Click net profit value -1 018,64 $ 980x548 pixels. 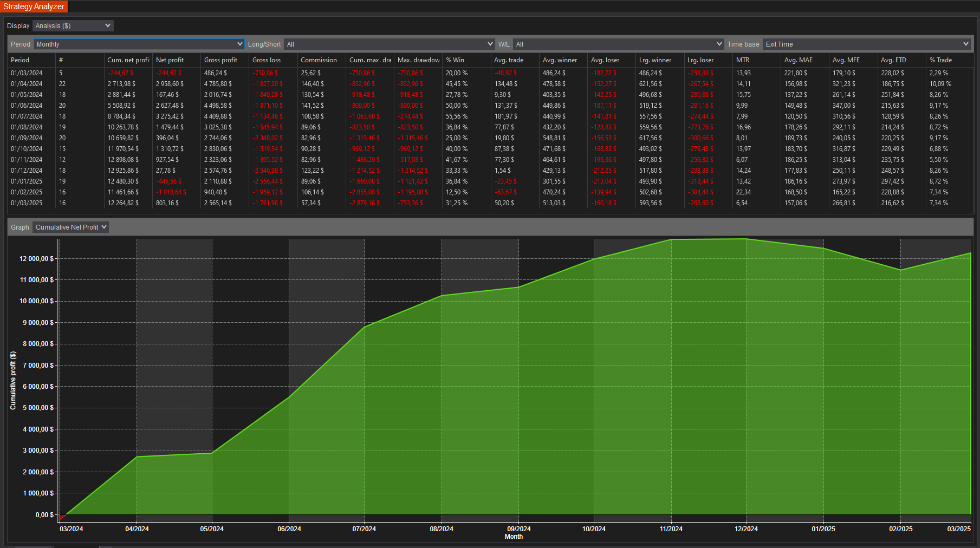[x=171, y=192]
